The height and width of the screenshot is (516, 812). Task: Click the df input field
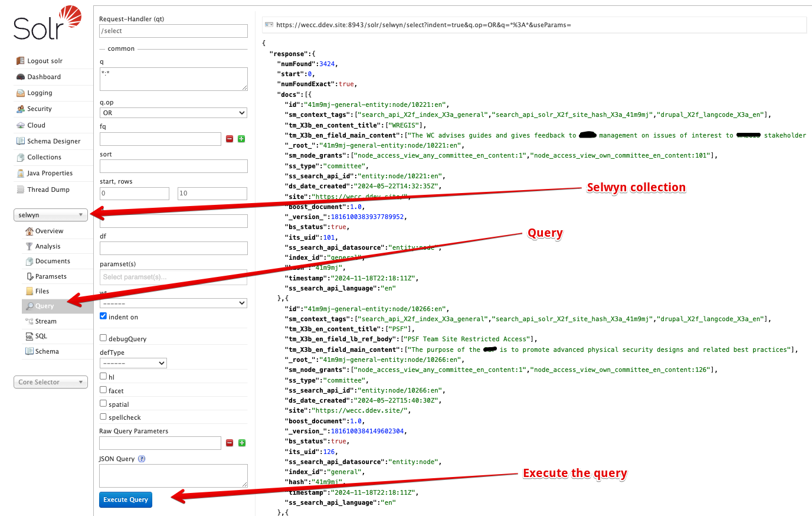173,248
